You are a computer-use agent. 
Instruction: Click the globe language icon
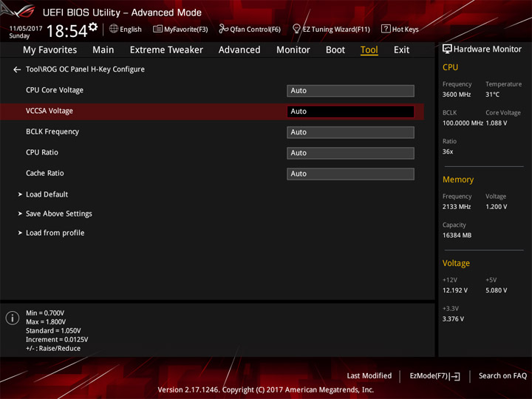[114, 29]
